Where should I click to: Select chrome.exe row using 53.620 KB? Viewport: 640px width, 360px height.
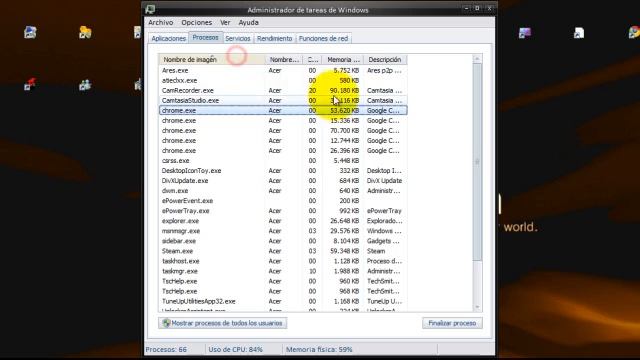tap(283, 111)
